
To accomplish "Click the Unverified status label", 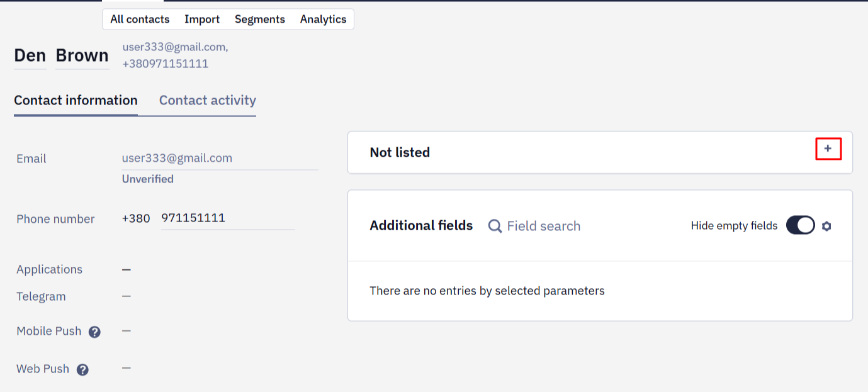I will click(148, 179).
